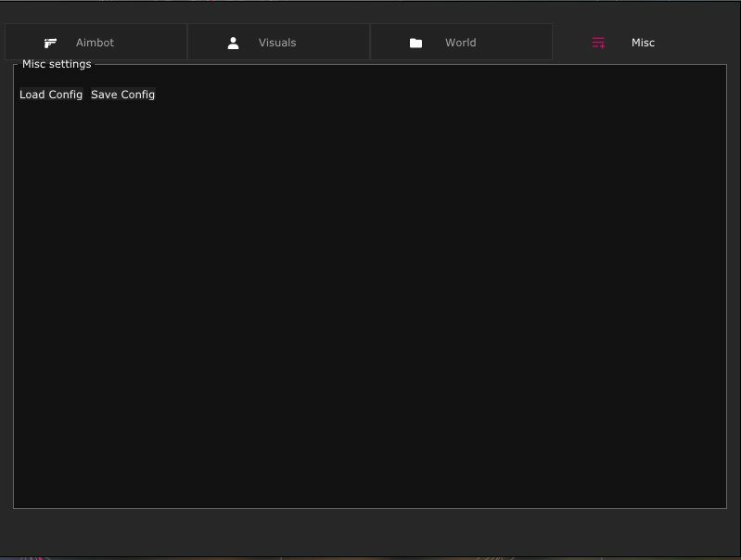This screenshot has height=560, width=741.
Task: Click the person icon on Visuals tab
Action: click(x=233, y=43)
